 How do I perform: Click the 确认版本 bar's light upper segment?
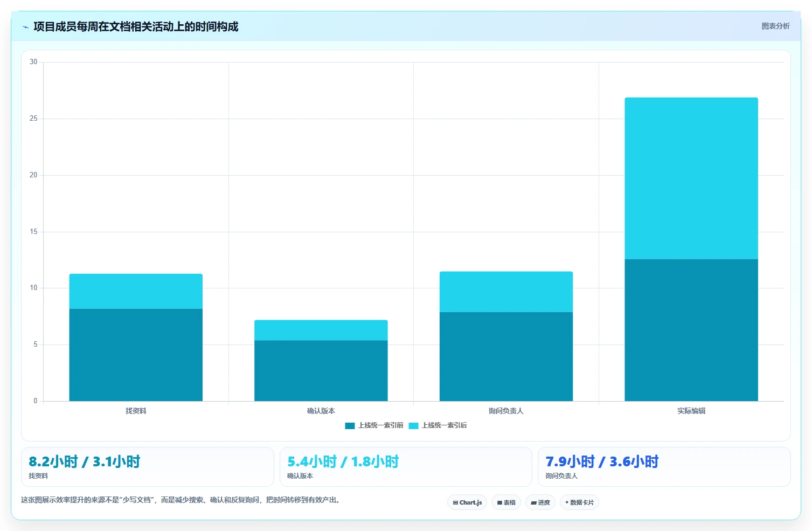point(321,330)
